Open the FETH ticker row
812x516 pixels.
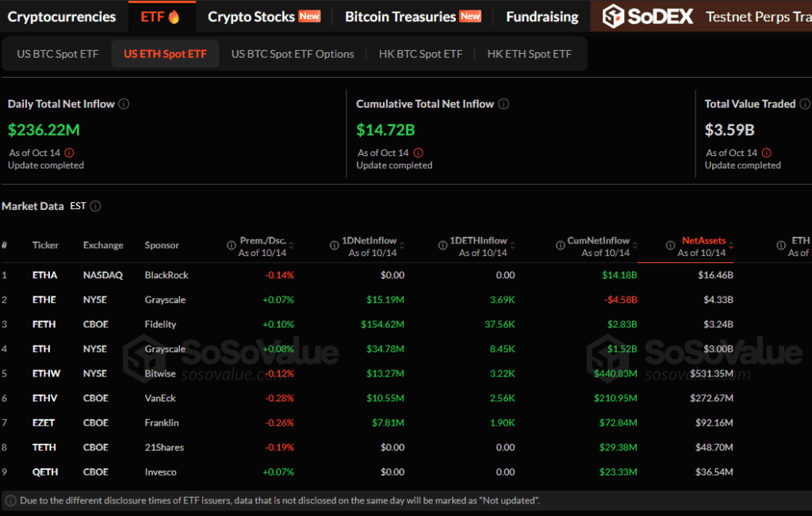click(x=44, y=324)
